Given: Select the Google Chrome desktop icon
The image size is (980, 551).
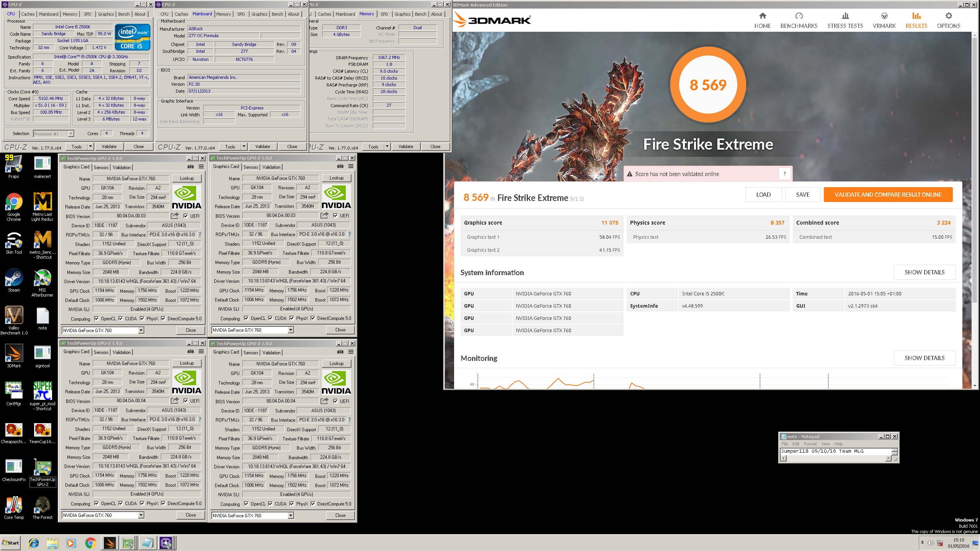Looking at the screenshot, I should tap(14, 207).
